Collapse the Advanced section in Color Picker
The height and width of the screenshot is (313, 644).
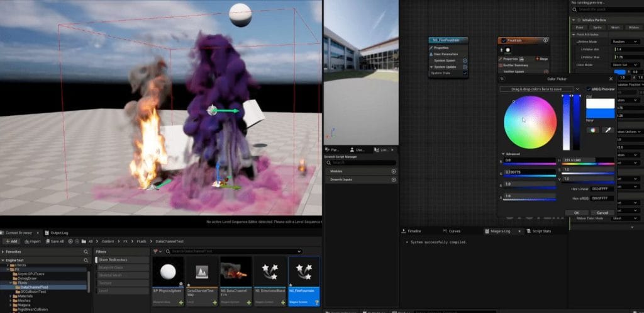(502, 154)
